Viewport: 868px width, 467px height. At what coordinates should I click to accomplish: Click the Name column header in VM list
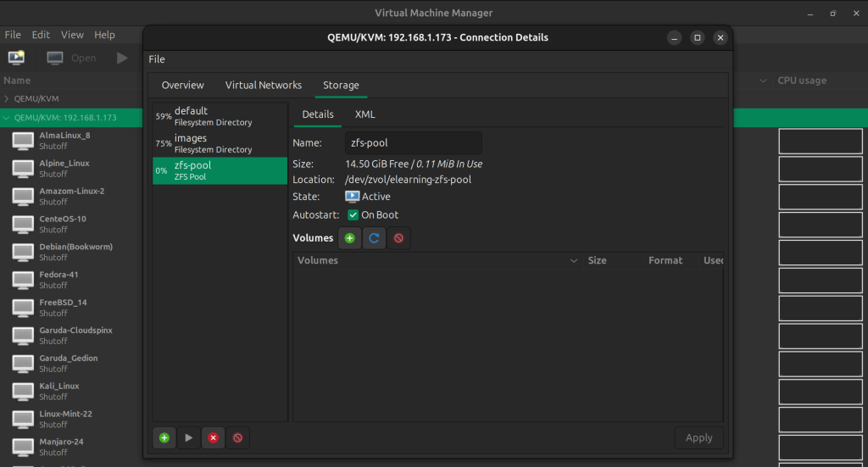(x=17, y=81)
